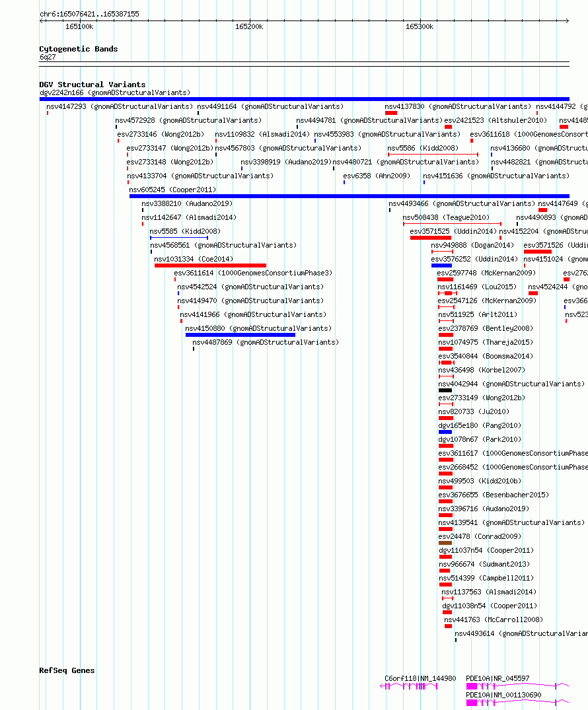This screenshot has width=588, height=710.
Task: Click the 165300k ruler label
Action: click(x=420, y=26)
